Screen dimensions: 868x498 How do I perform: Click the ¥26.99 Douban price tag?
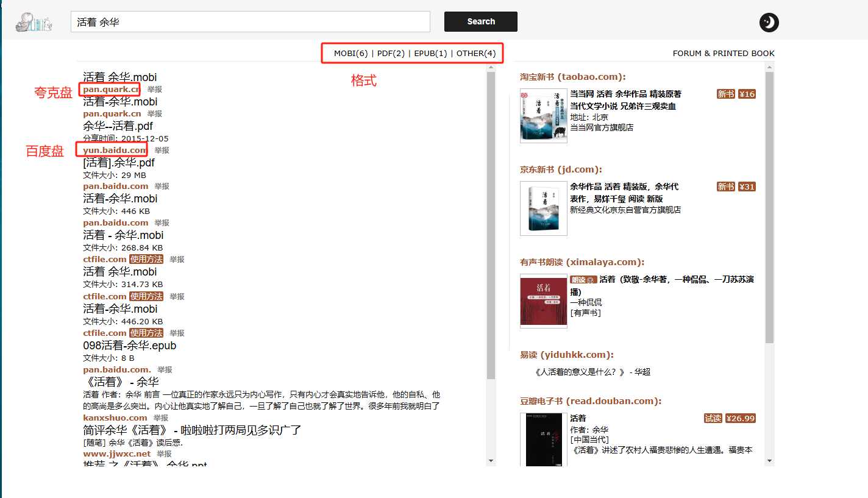[741, 418]
